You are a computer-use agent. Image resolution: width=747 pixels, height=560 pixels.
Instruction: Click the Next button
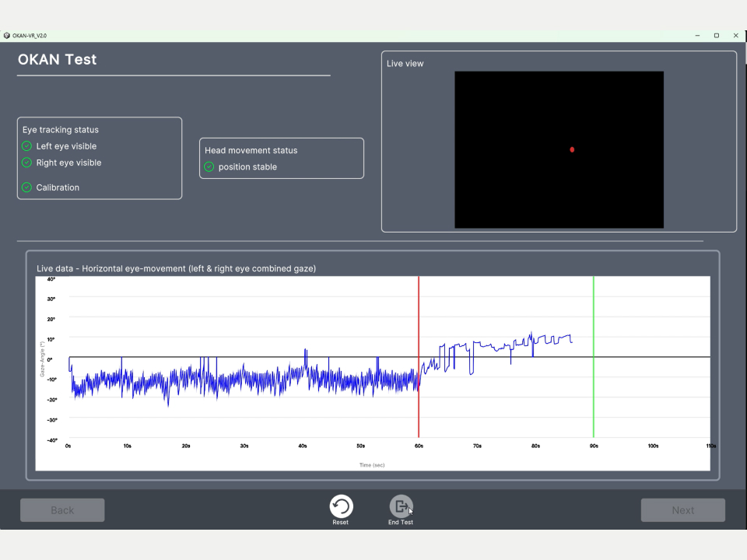pos(682,510)
